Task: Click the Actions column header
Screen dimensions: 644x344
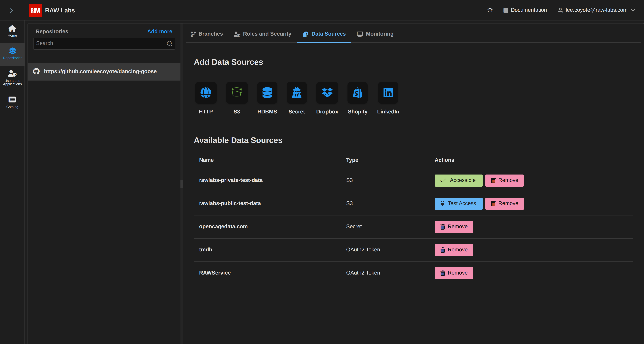Action: [444, 160]
